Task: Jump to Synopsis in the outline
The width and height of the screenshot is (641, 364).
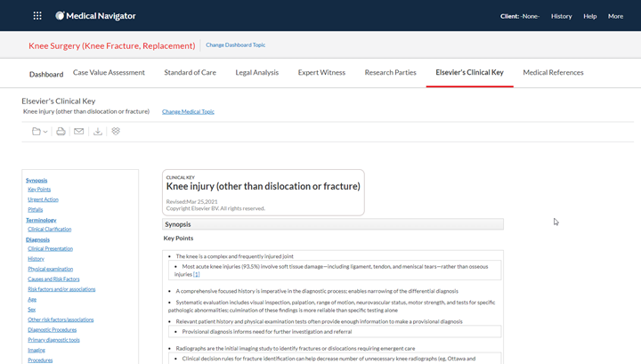Action: pyautogui.click(x=37, y=180)
